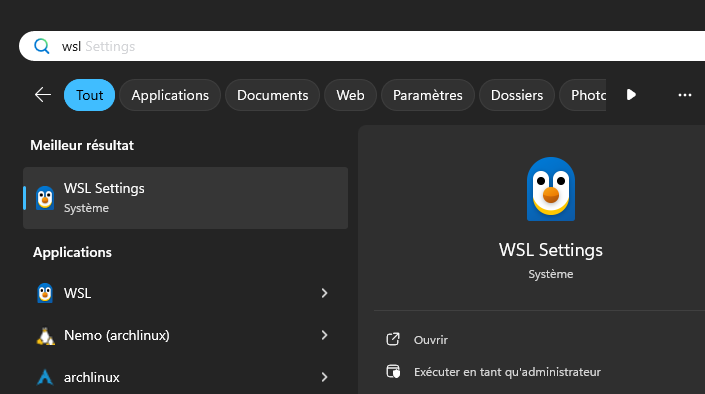Select the Nemo (archlinux) result
The width and height of the screenshot is (705, 394).
(185, 335)
